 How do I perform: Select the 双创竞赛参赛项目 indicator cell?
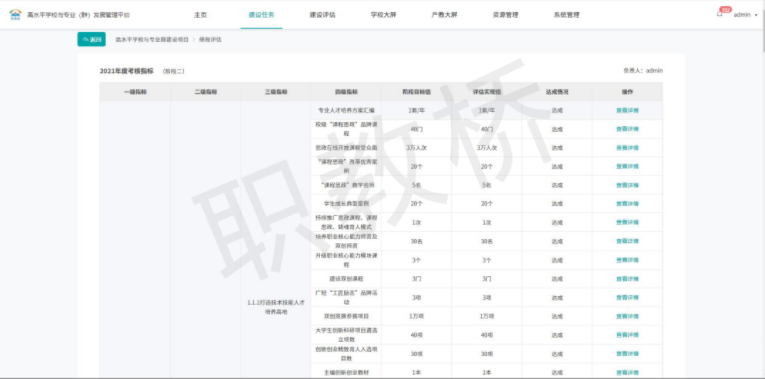(x=346, y=316)
